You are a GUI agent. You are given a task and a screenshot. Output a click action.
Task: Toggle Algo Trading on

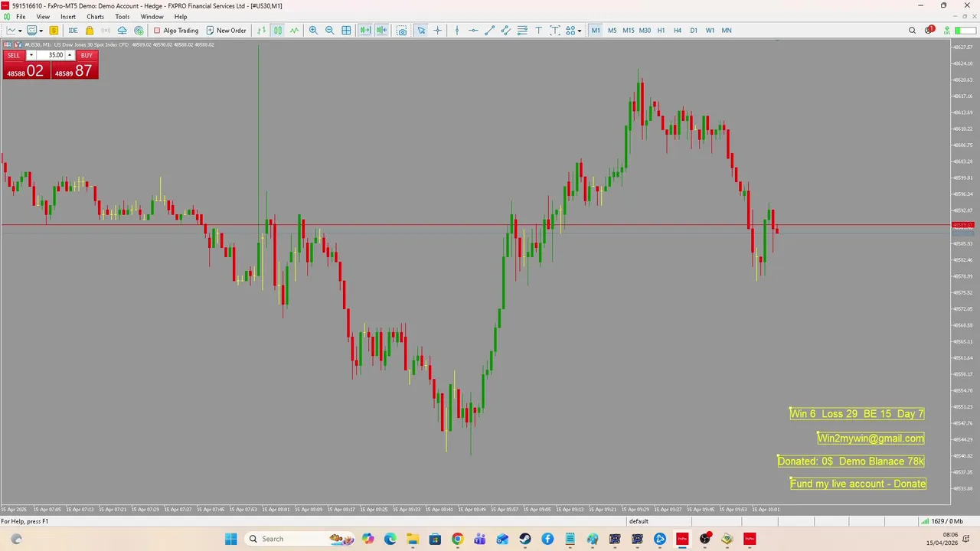pyautogui.click(x=175, y=31)
